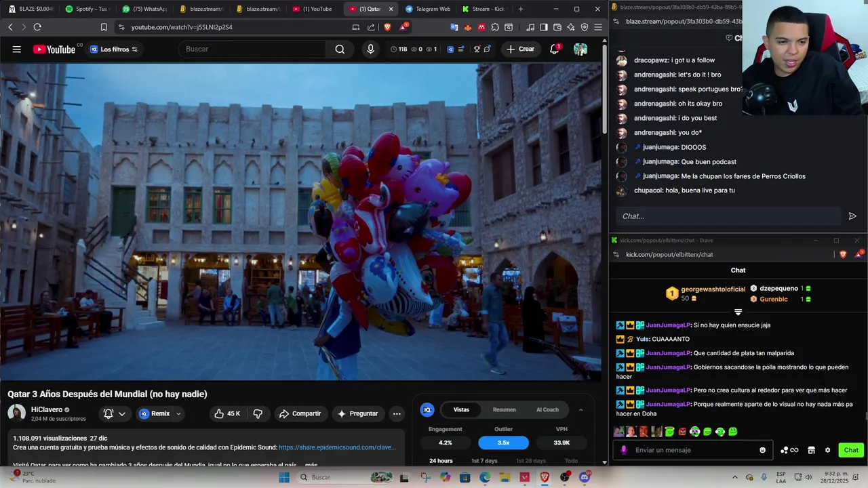
Task: Open the Epidemic Sound link in description
Action: tap(337, 447)
